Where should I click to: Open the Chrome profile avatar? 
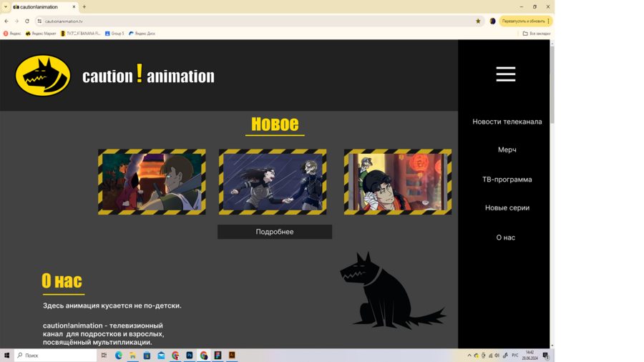tap(492, 21)
